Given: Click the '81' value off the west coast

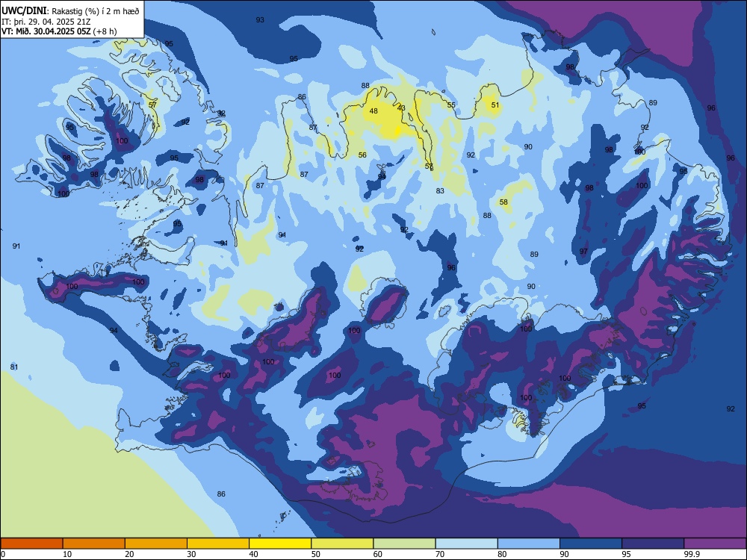Looking at the screenshot, I should [14, 367].
